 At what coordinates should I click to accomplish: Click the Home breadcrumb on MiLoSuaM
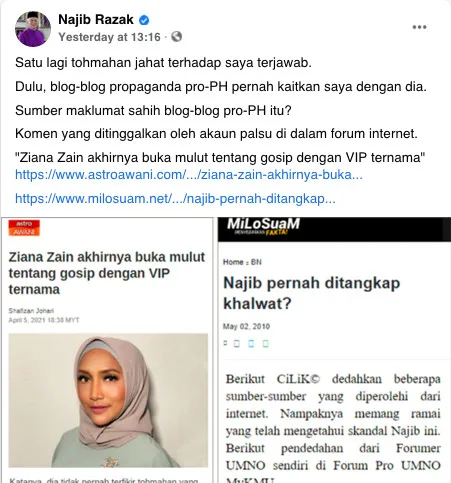233,262
